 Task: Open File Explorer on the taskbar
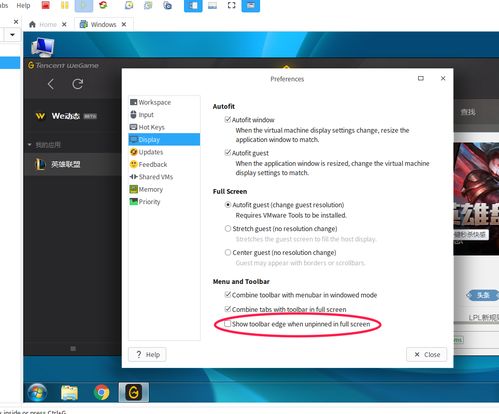point(69,392)
